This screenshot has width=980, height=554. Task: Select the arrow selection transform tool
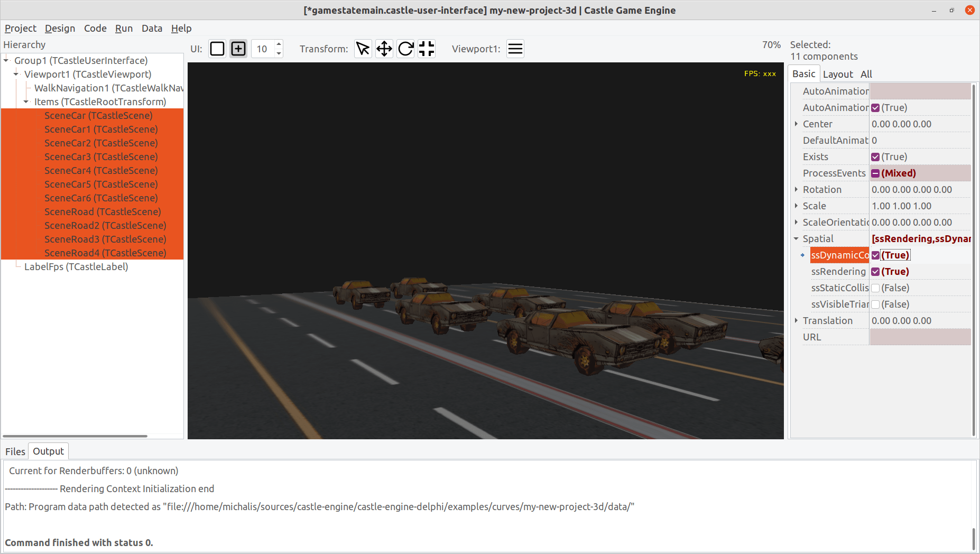363,49
